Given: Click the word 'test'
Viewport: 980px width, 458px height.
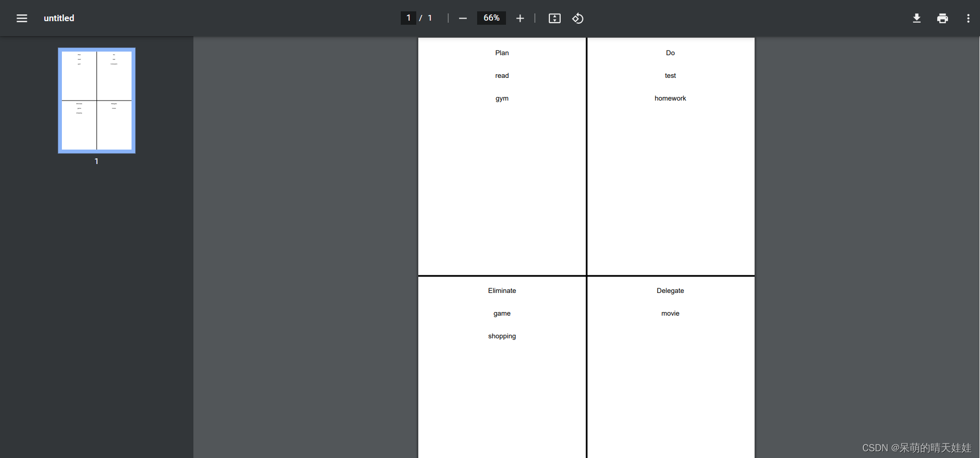Looking at the screenshot, I should 671,75.
